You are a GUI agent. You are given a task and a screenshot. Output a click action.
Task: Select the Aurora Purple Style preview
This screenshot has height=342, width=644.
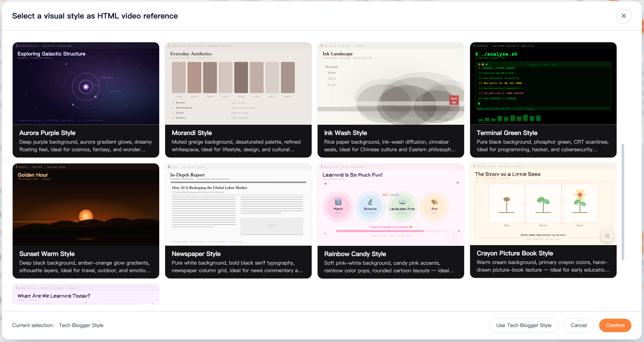pos(86,83)
